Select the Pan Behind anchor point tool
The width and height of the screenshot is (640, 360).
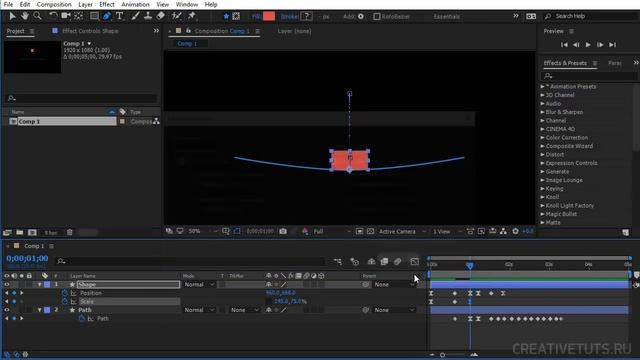coord(78,16)
